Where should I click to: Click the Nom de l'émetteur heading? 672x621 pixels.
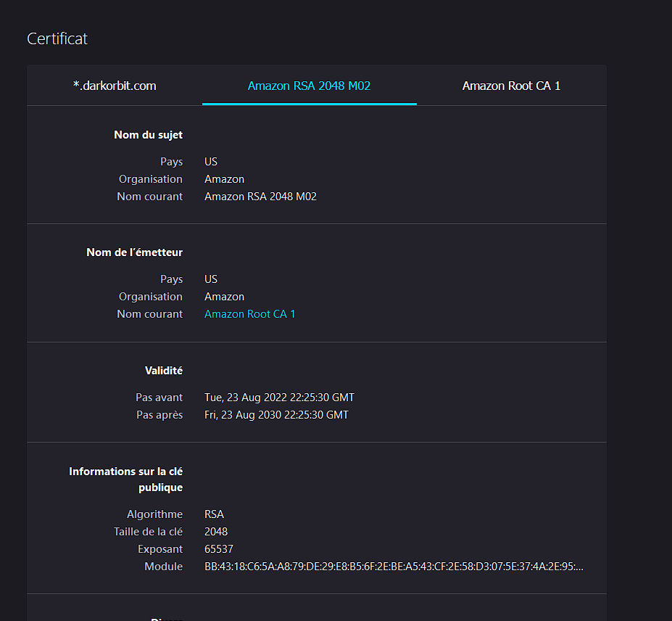pyautogui.click(x=135, y=252)
